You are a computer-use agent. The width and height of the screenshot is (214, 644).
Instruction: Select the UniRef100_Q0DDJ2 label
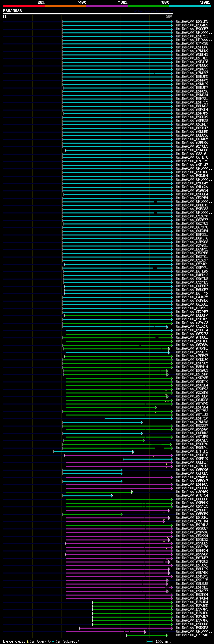192,205
